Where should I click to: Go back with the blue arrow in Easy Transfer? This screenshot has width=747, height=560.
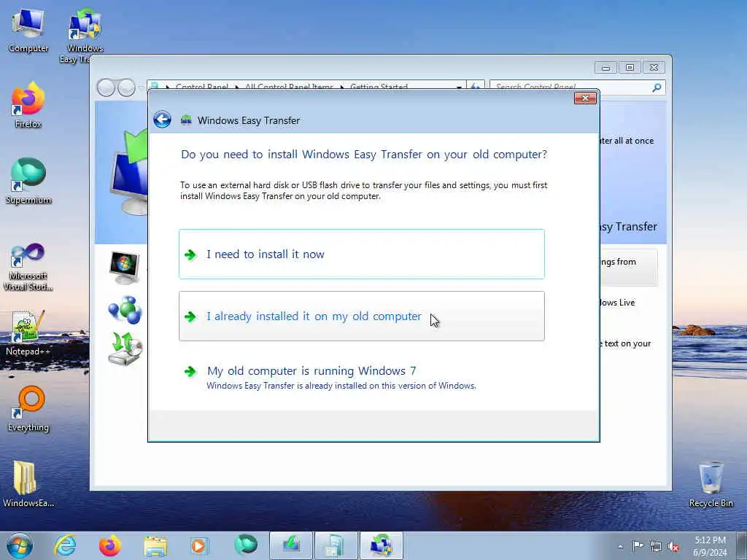(162, 120)
